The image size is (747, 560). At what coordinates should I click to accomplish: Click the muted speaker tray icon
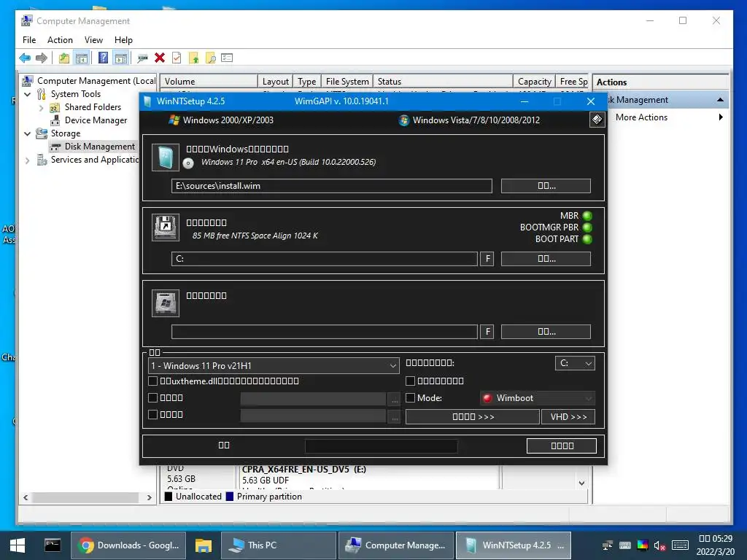click(659, 545)
